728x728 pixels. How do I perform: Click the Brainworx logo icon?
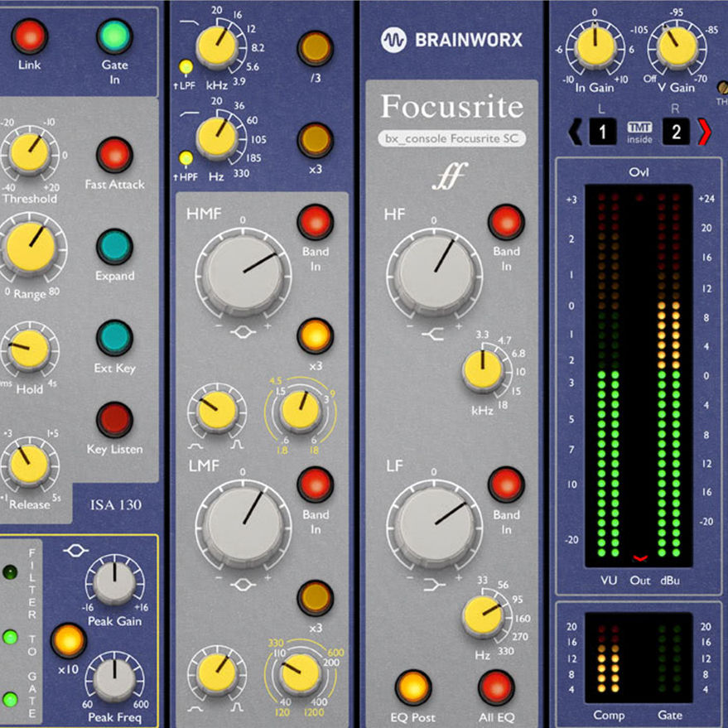[x=393, y=40]
